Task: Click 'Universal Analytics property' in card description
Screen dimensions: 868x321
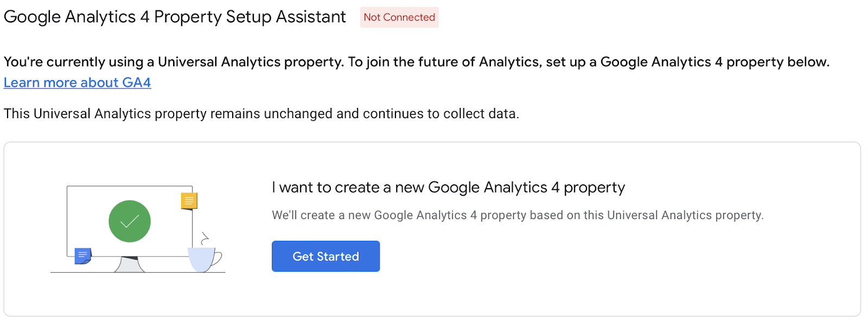Action: coord(685,216)
